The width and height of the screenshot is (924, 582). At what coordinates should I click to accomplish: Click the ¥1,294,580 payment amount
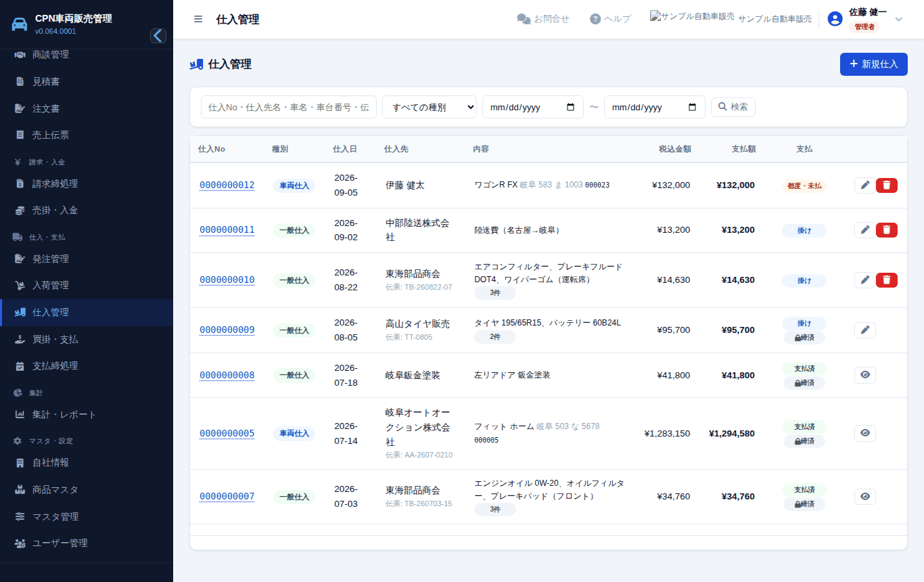tap(732, 433)
